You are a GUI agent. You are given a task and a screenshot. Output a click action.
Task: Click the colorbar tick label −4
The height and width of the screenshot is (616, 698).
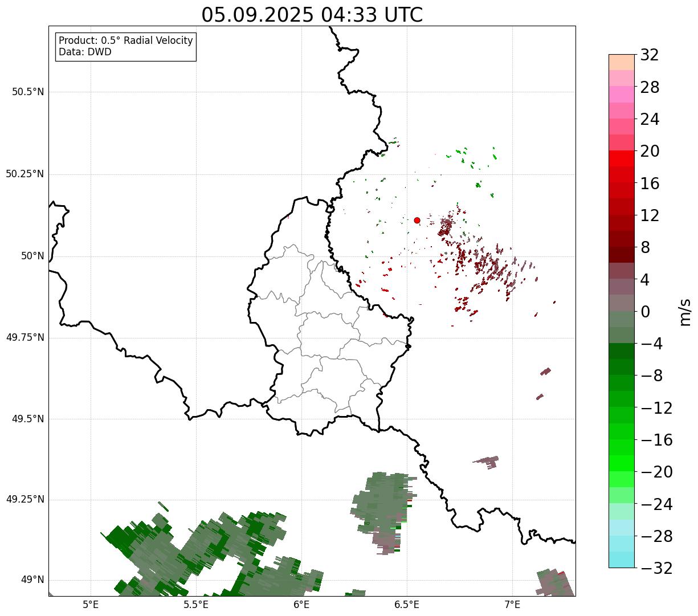(x=652, y=344)
